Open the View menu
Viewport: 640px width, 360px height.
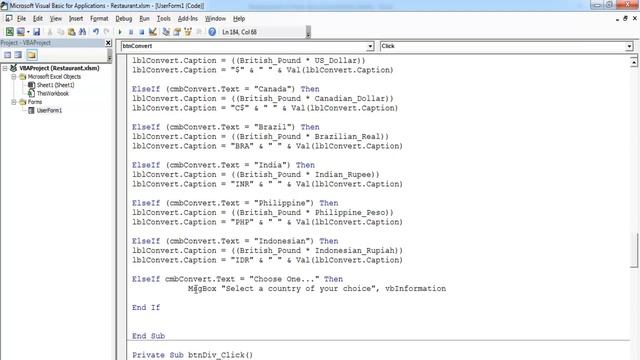(56, 19)
